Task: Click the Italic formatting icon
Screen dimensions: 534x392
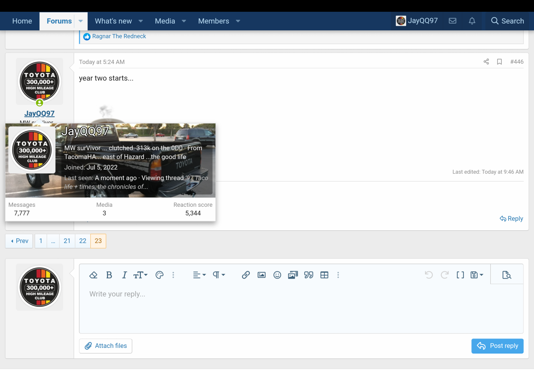Action: (x=124, y=275)
